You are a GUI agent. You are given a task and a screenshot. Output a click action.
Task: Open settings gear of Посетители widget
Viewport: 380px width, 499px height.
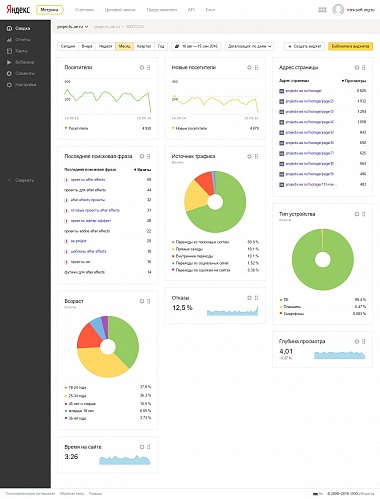click(142, 67)
